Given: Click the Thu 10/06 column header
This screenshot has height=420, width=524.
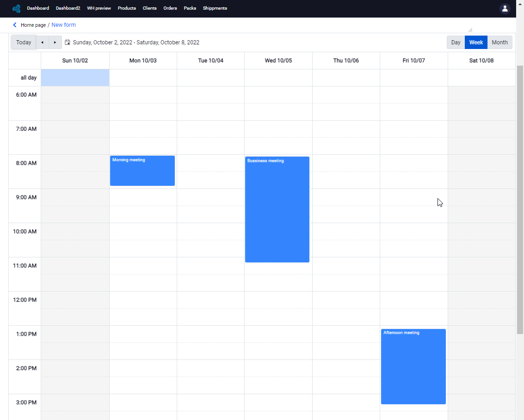Looking at the screenshot, I should click(346, 61).
